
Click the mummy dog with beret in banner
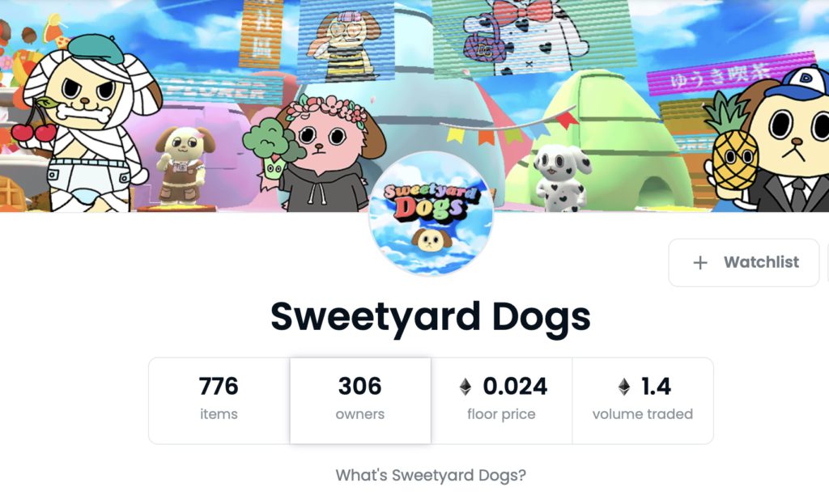[x=92, y=121]
